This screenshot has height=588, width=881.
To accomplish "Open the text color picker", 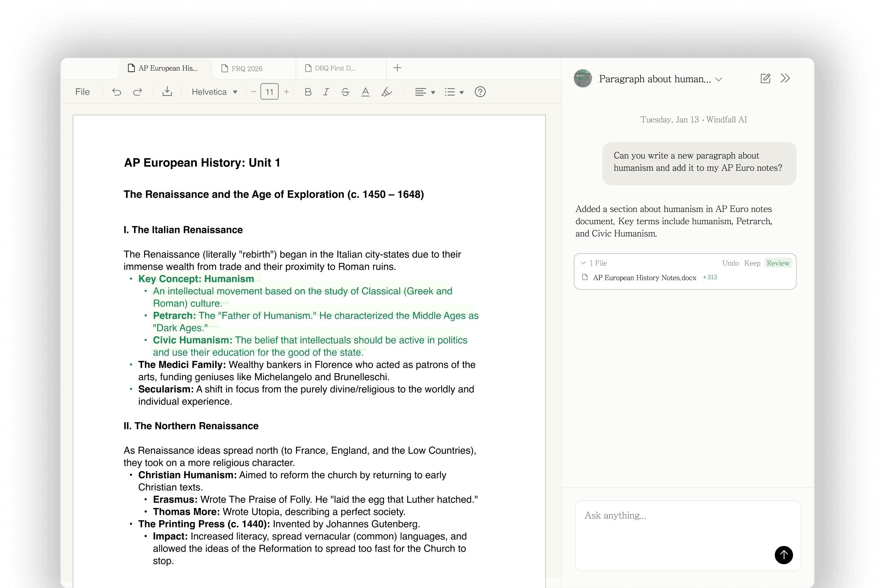I will click(365, 92).
